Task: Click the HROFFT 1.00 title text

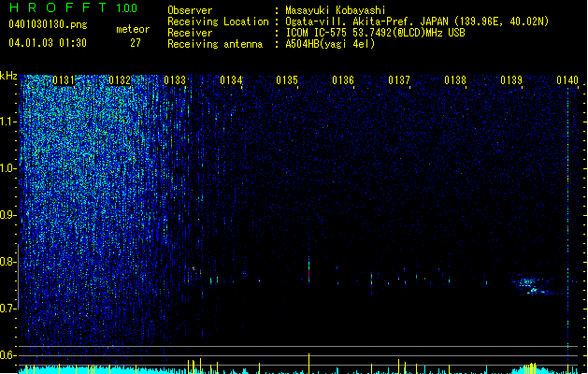Action: [x=73, y=7]
